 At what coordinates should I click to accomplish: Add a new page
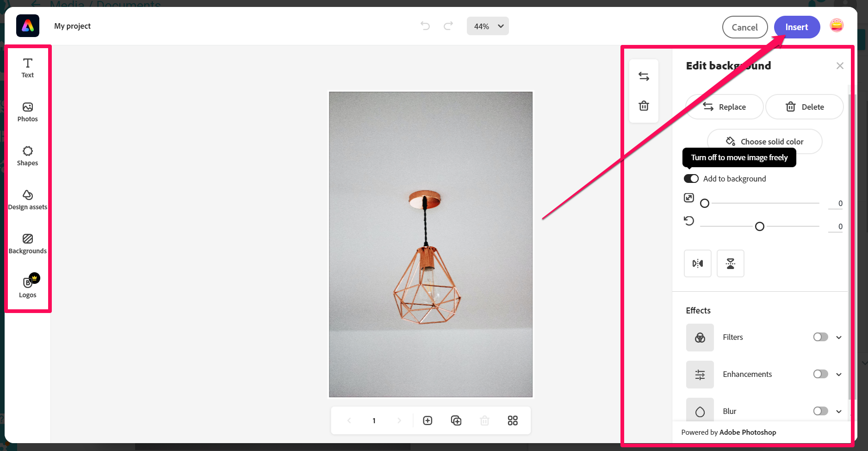(x=428, y=420)
